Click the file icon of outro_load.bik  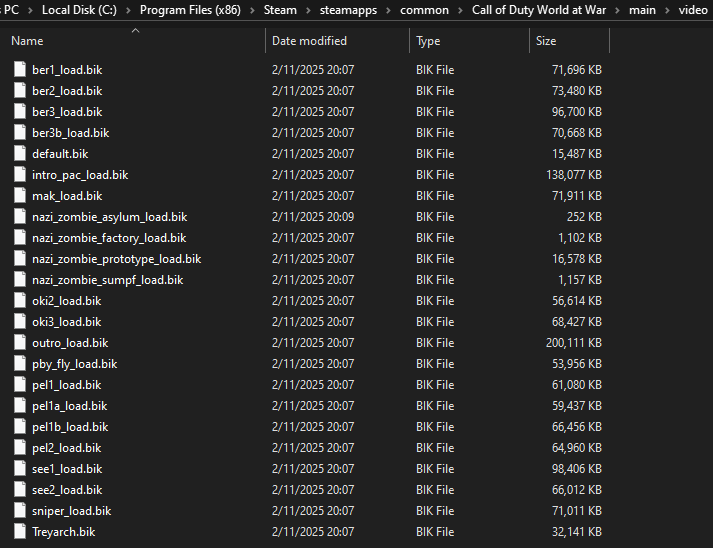pyautogui.click(x=20, y=342)
